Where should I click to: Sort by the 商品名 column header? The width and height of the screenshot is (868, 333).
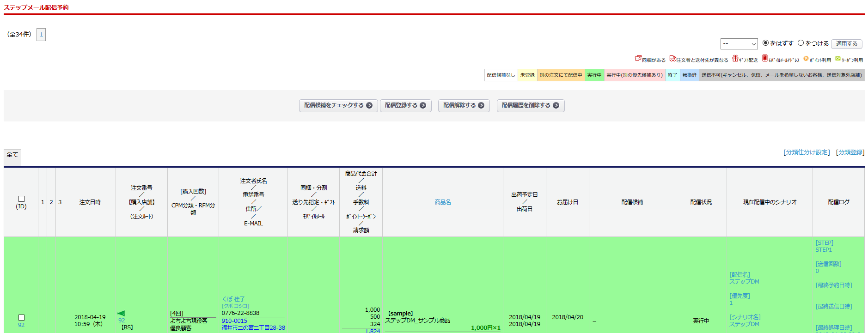(442, 202)
